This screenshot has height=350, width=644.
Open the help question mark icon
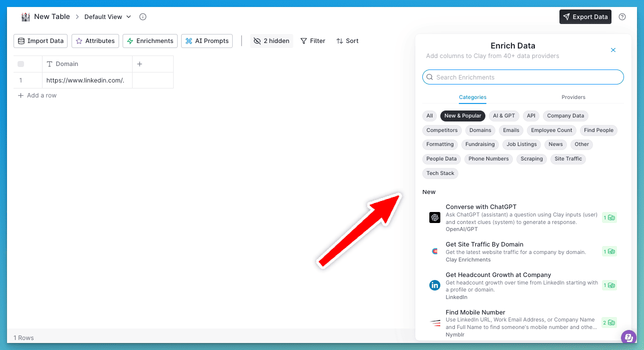click(622, 17)
